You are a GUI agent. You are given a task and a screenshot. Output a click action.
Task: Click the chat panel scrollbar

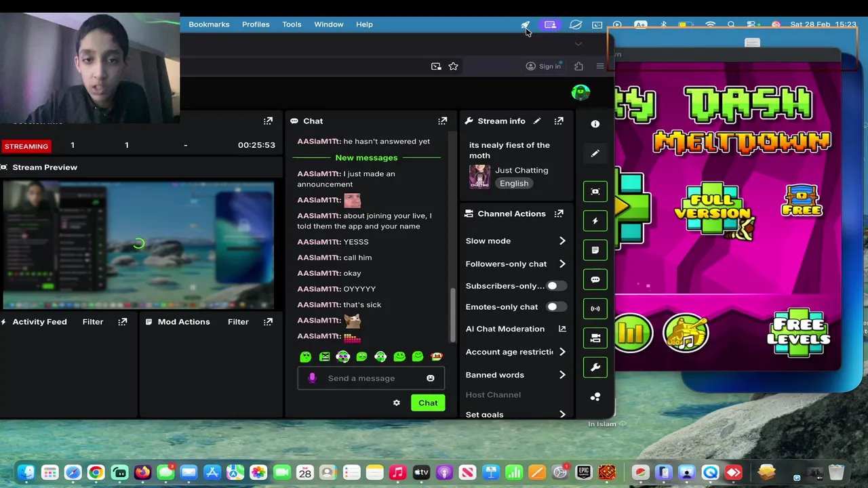click(x=453, y=314)
